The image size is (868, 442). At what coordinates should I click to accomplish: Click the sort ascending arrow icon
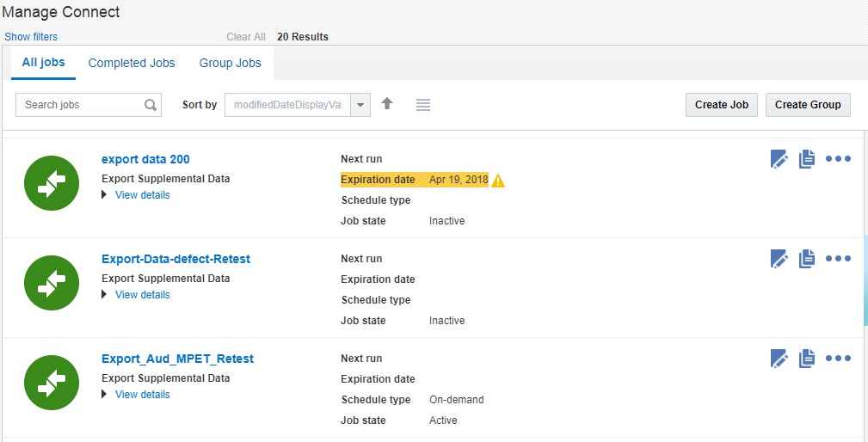(387, 104)
